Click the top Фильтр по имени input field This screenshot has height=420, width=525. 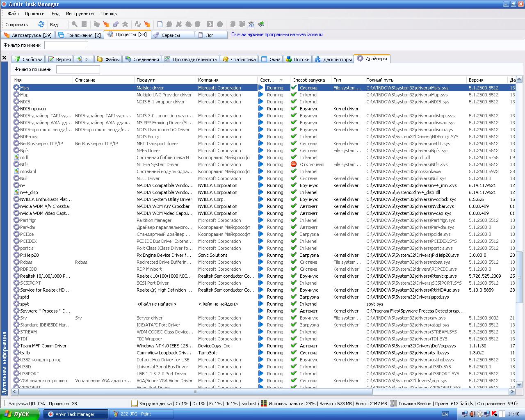pos(66,45)
